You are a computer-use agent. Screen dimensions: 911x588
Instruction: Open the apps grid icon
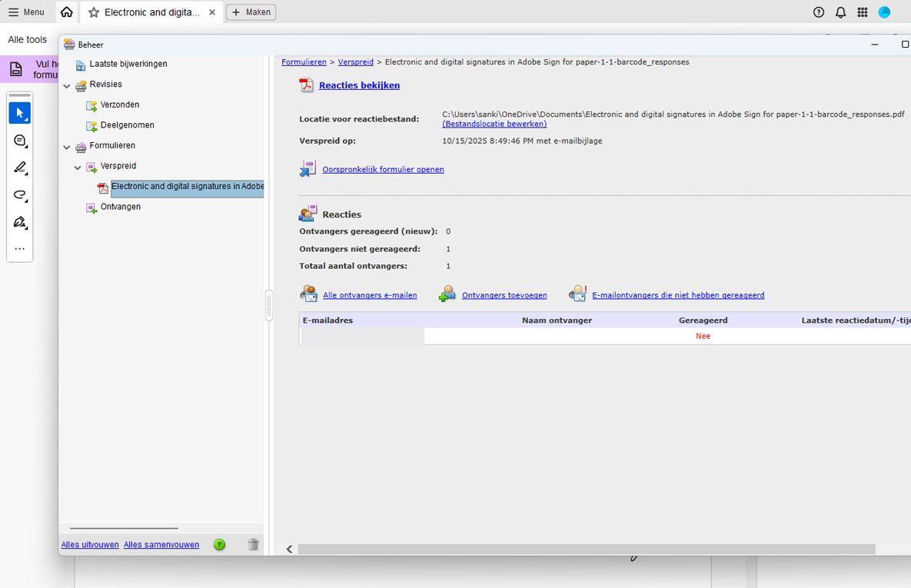(x=863, y=12)
